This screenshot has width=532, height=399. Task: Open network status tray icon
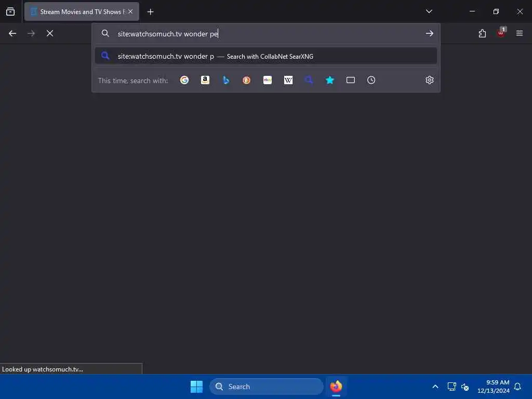451,387
